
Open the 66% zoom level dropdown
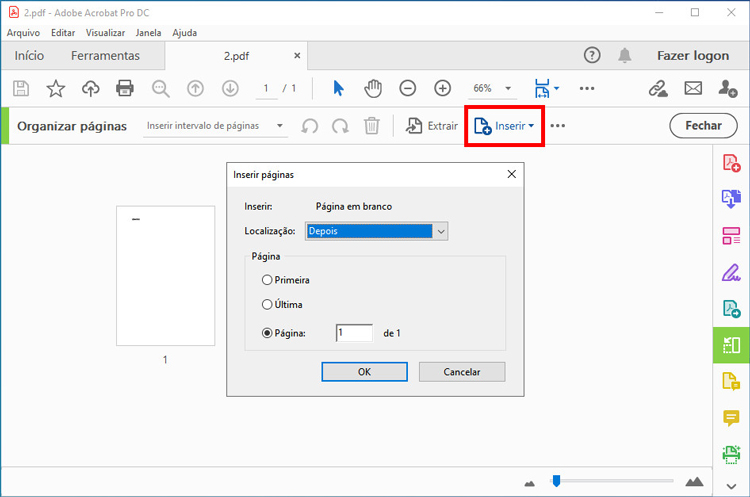[492, 88]
